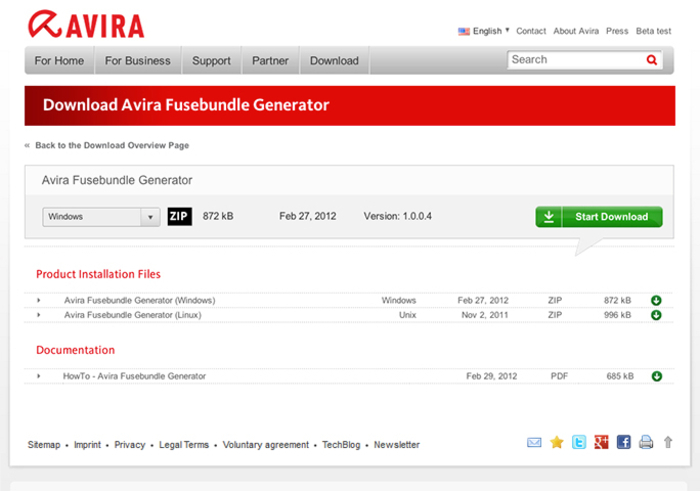Share the page on Google Plus
Image resolution: width=700 pixels, height=491 pixels.
click(x=601, y=442)
